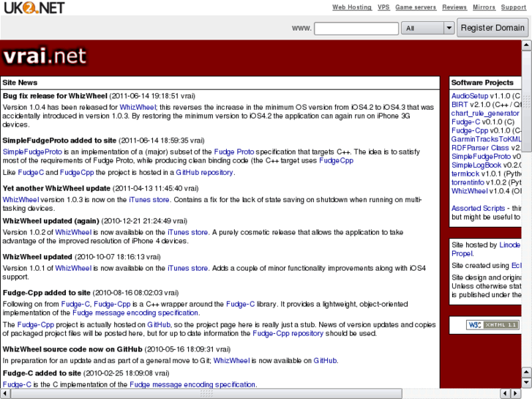Click the horizontal scrollbar thumb

206,394
